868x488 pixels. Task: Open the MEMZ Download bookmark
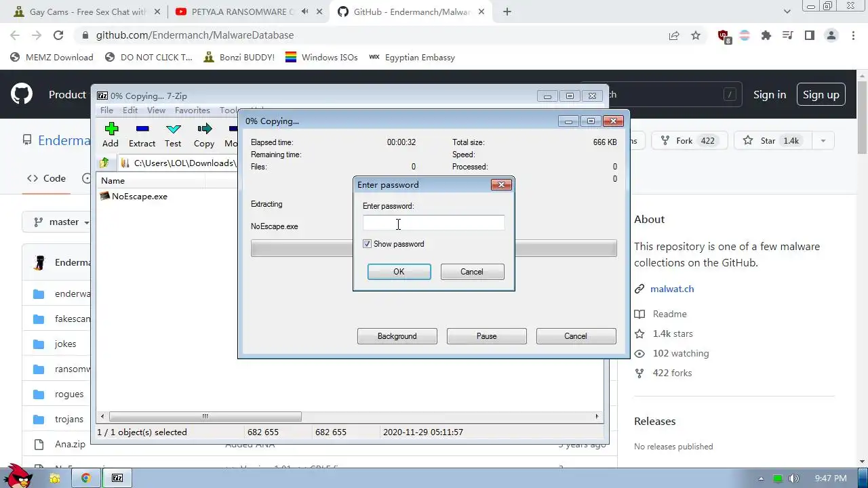[52, 58]
